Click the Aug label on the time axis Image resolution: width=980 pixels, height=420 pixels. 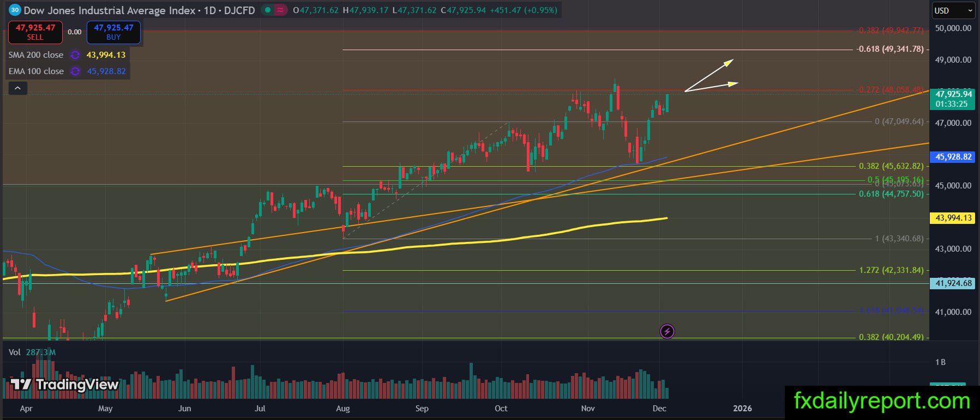point(343,409)
